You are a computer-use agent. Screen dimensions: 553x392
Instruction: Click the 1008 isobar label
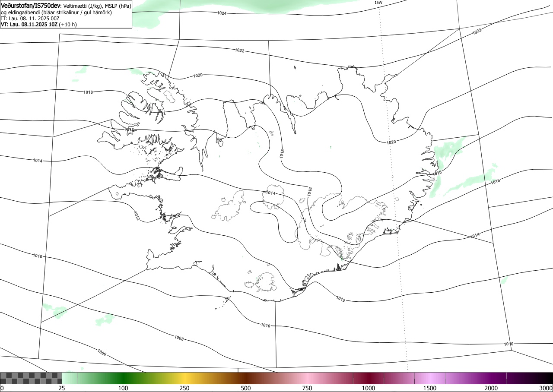tap(179, 338)
